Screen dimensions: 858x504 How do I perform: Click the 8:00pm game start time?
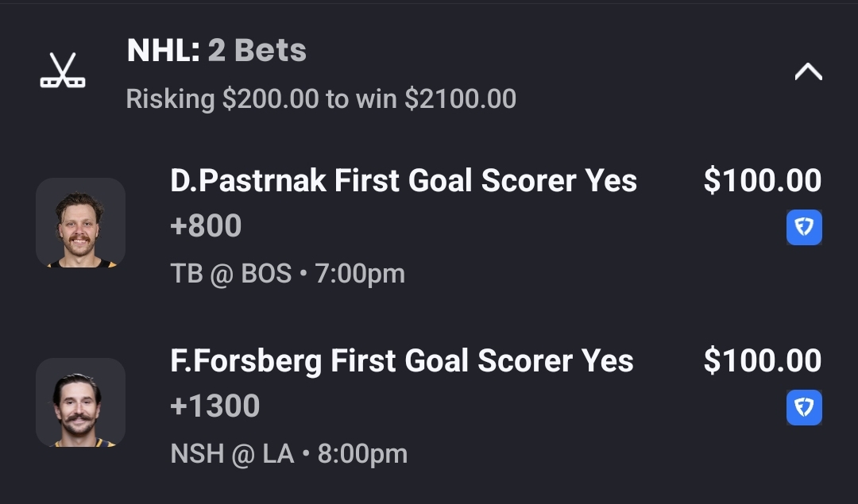362,454
